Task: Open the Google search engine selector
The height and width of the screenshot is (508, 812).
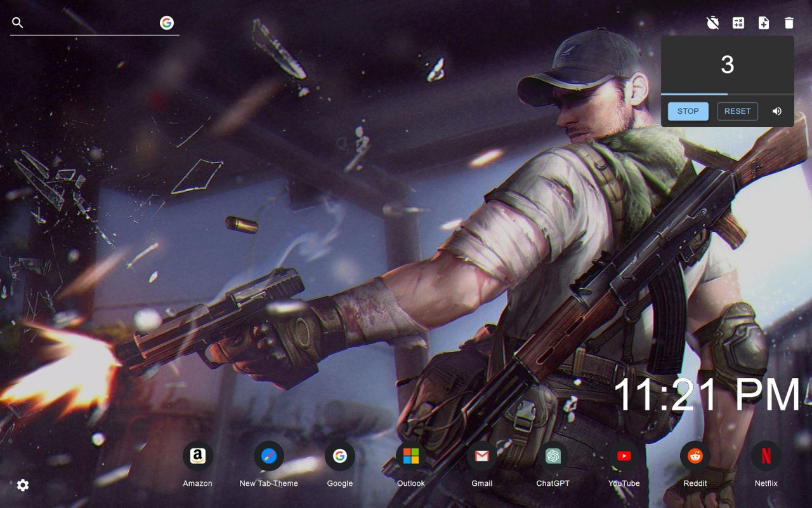Action: (x=167, y=23)
